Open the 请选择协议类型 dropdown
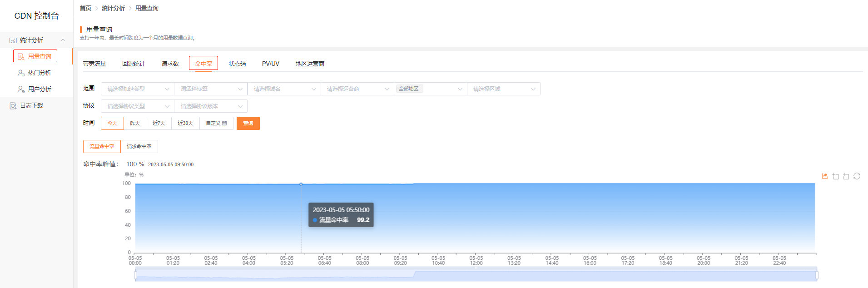 (137, 106)
